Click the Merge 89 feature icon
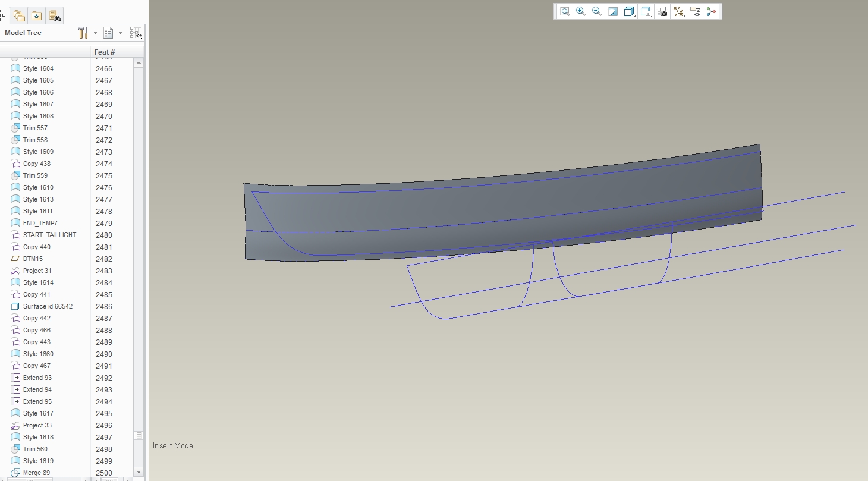The image size is (868, 481). click(x=15, y=473)
